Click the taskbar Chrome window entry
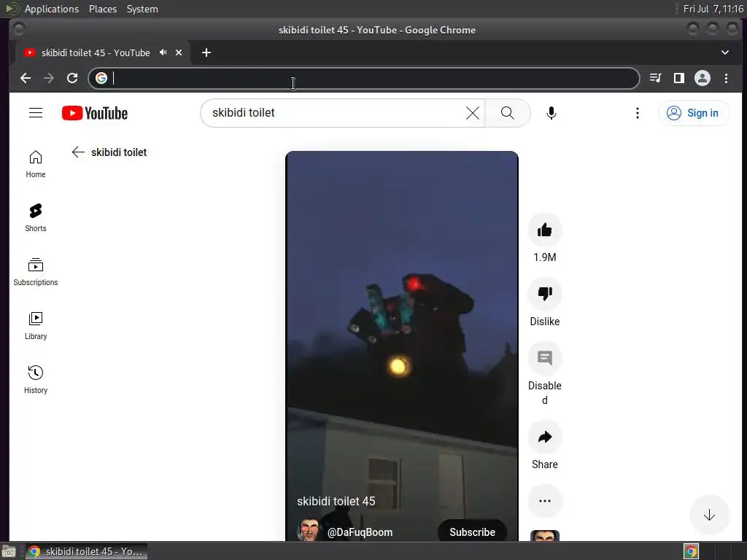Viewport: 747px width, 560px height. point(86,551)
